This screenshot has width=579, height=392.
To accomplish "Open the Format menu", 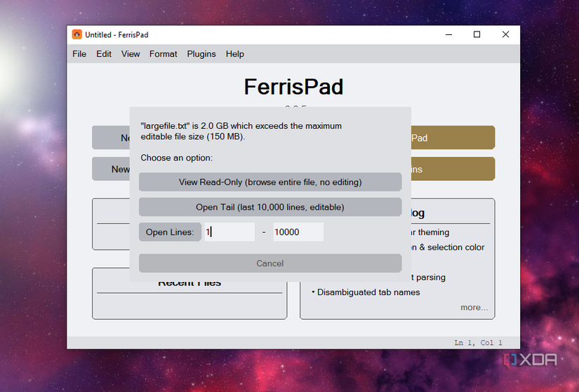I will [x=164, y=54].
